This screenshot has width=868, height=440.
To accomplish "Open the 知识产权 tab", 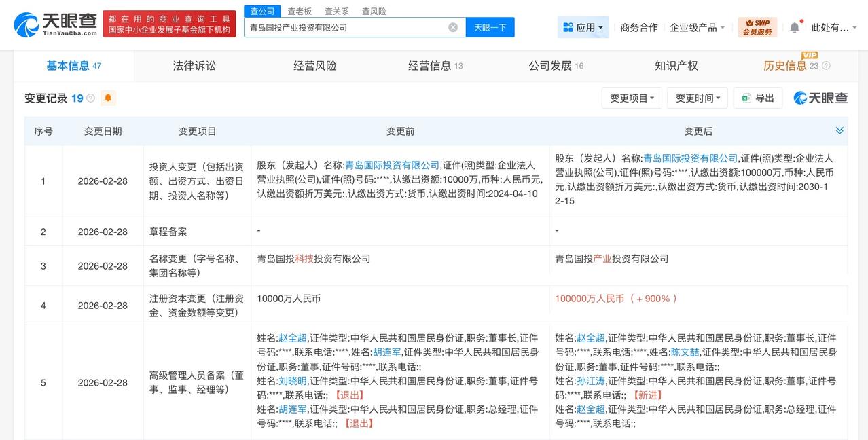I will pyautogui.click(x=676, y=66).
